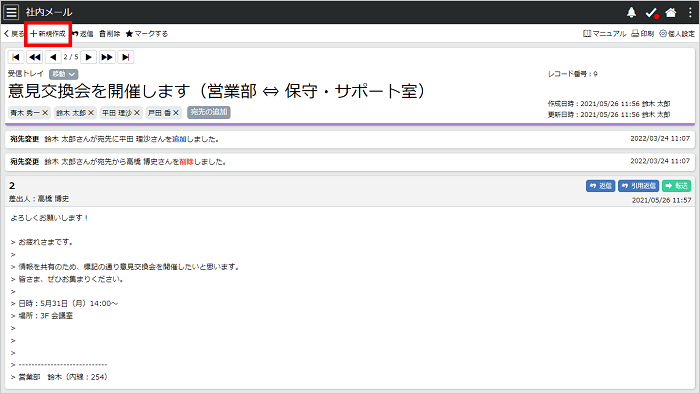Click sender line 差出人：高橋 博史
The width and height of the screenshot is (700, 394).
coord(39,199)
